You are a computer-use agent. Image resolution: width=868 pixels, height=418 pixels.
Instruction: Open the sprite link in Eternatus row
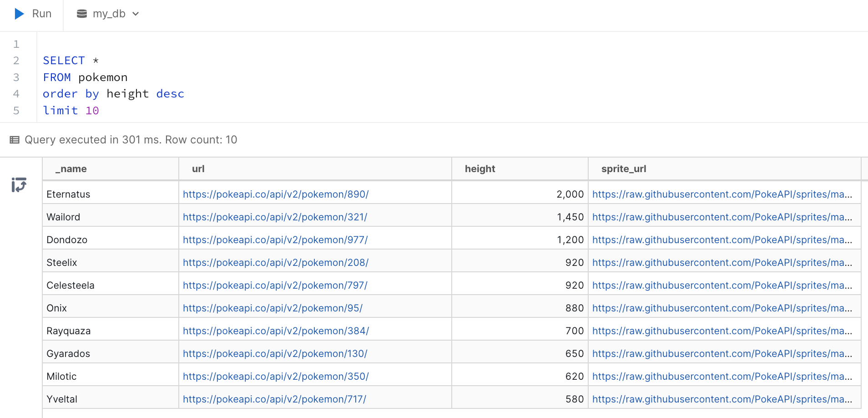[722, 194]
